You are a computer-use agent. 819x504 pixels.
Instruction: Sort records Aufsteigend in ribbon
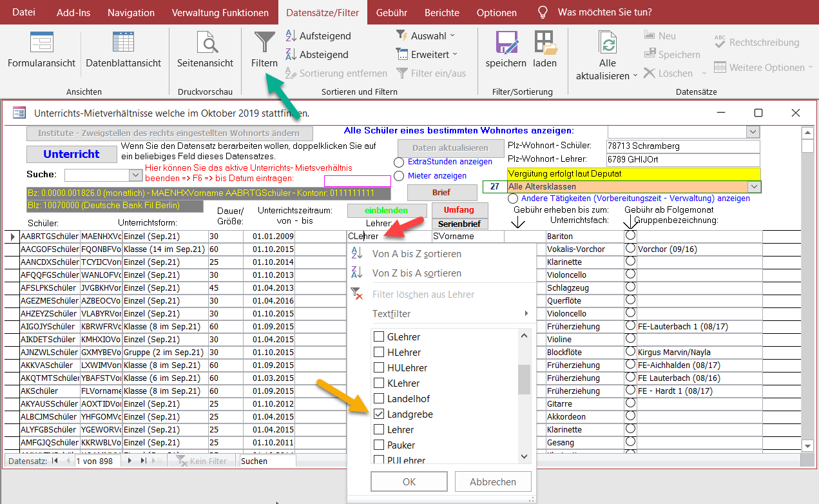pyautogui.click(x=318, y=36)
